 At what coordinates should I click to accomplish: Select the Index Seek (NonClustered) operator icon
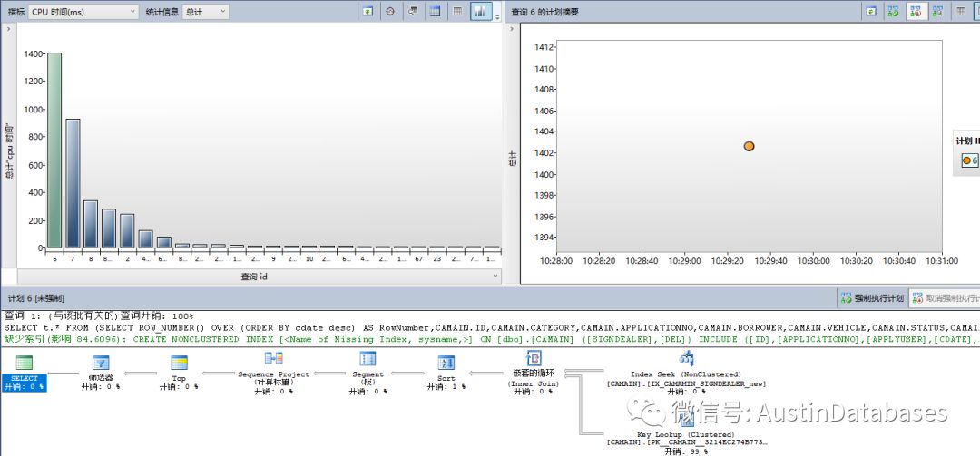[687, 358]
